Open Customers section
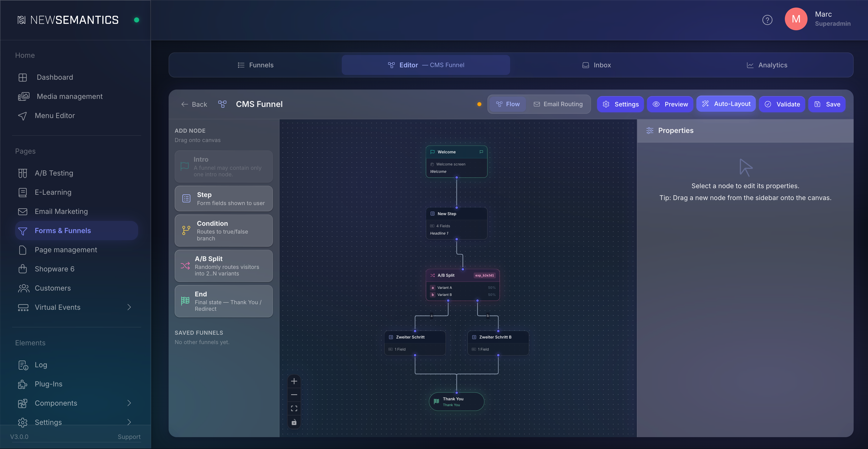The image size is (868, 449). click(x=76, y=288)
